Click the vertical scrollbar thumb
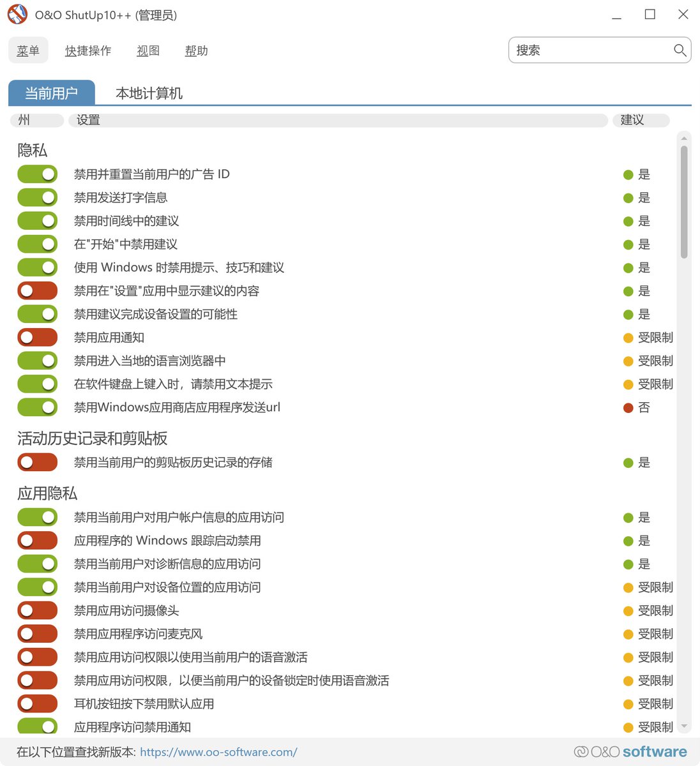 pyautogui.click(x=684, y=202)
